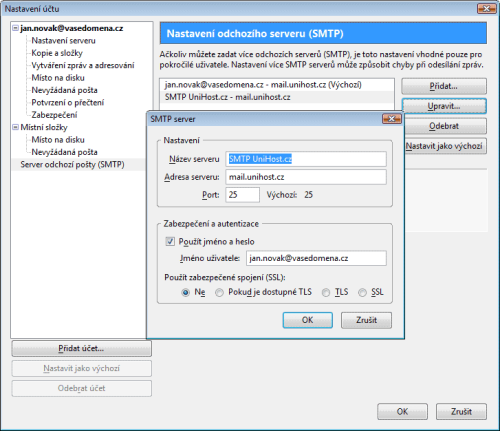Collapse the jan.novak@vasedomena.cz account tree
500x431 pixels.
point(15,28)
